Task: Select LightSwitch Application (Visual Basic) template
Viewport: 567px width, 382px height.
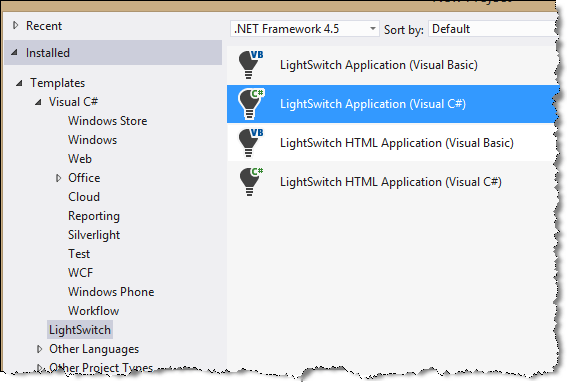Action: 393,65
